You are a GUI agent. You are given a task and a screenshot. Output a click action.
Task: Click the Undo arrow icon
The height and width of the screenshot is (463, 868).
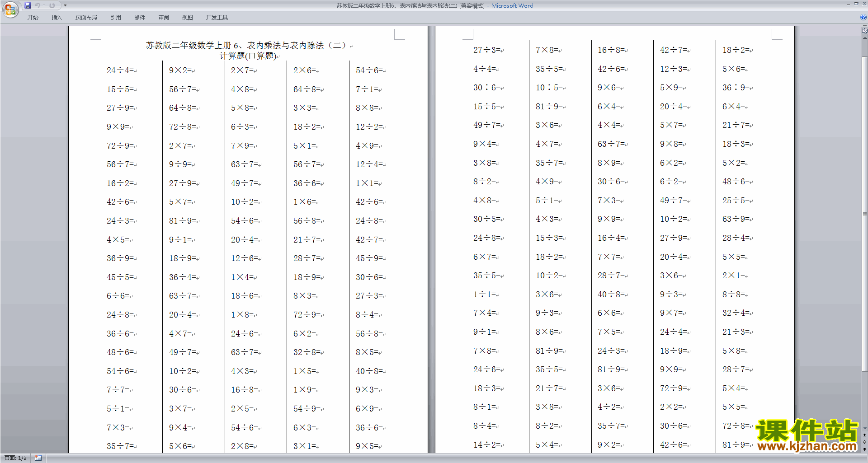click(38, 5)
